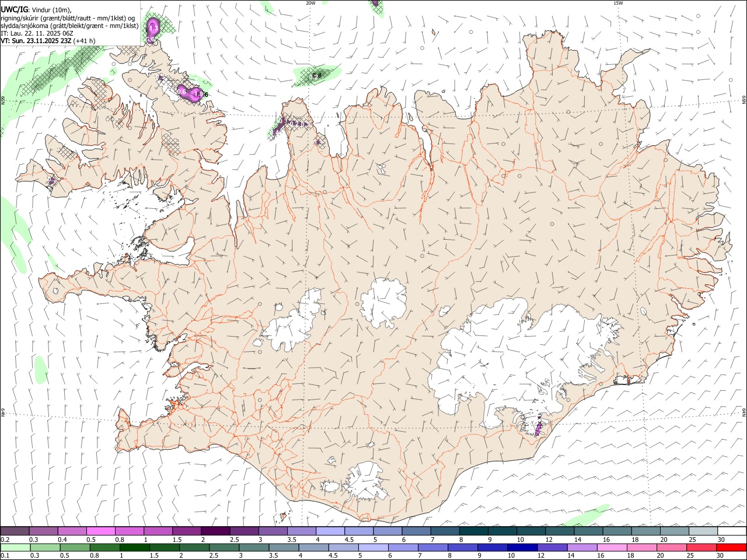Click the red 30 swatch in the bottom legend row
This screenshot has height=560, width=747.
click(x=732, y=548)
